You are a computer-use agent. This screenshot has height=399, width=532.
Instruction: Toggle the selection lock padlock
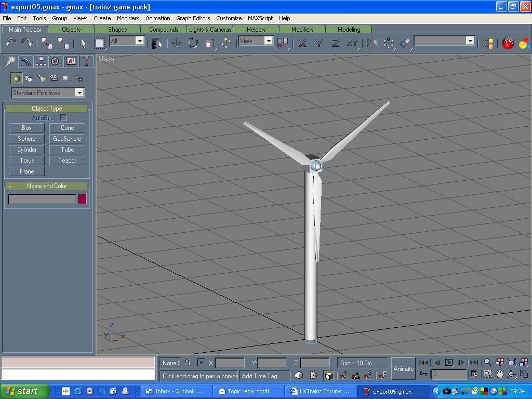click(x=187, y=363)
